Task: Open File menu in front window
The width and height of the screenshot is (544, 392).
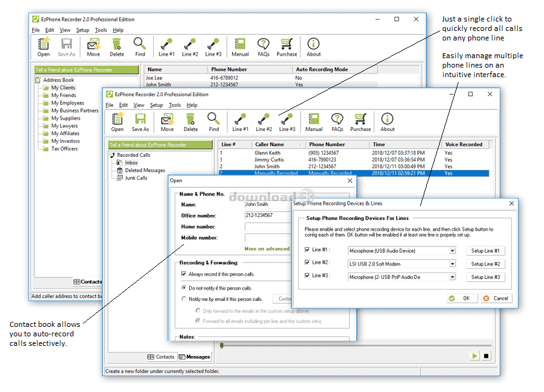Action: pyautogui.click(x=109, y=105)
